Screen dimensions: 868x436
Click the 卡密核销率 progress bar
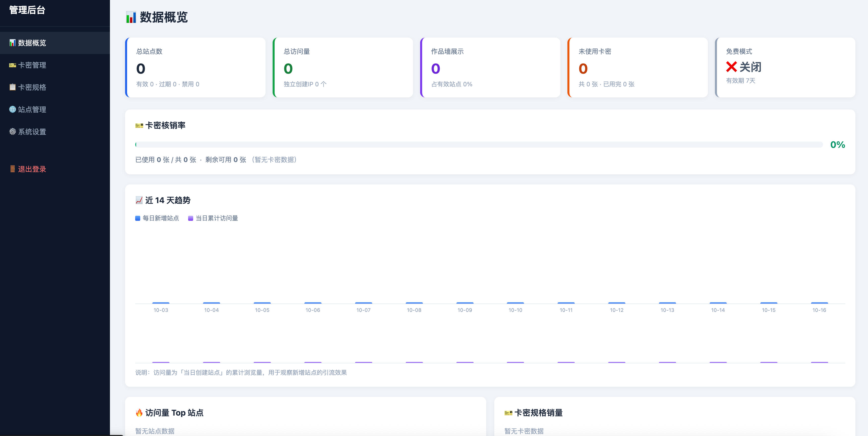point(479,145)
